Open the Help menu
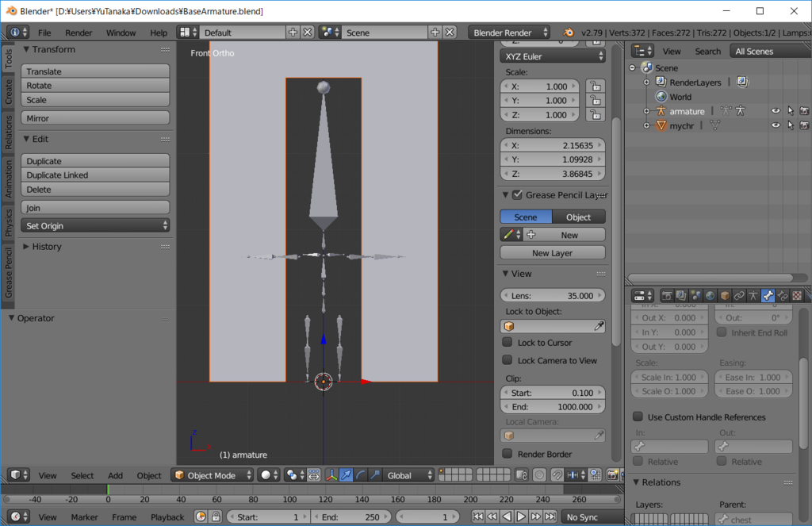812x526 pixels. pos(159,33)
